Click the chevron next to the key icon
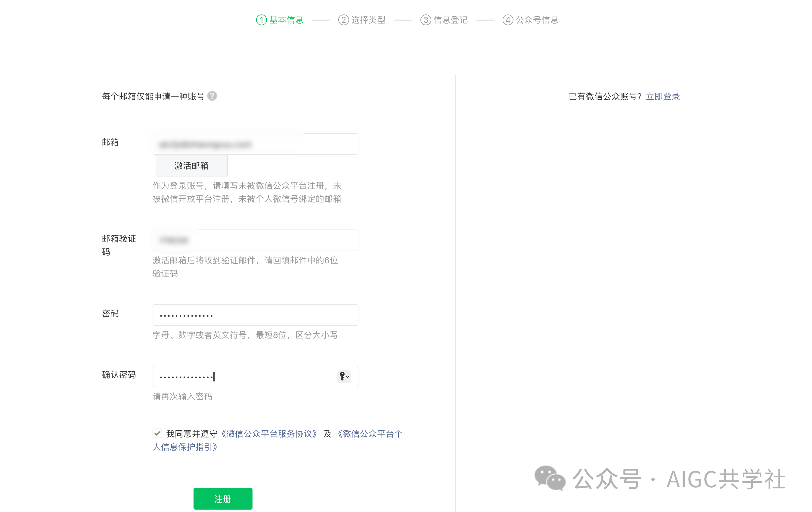 click(348, 377)
